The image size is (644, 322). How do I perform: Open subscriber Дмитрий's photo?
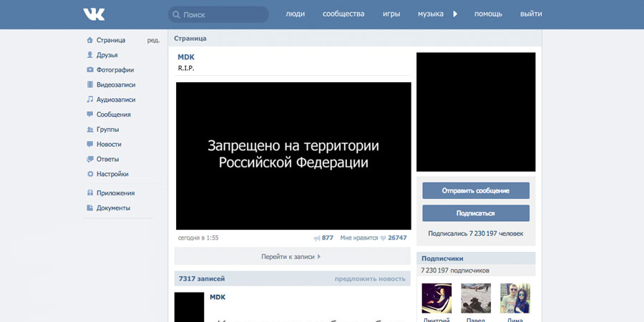point(436,298)
